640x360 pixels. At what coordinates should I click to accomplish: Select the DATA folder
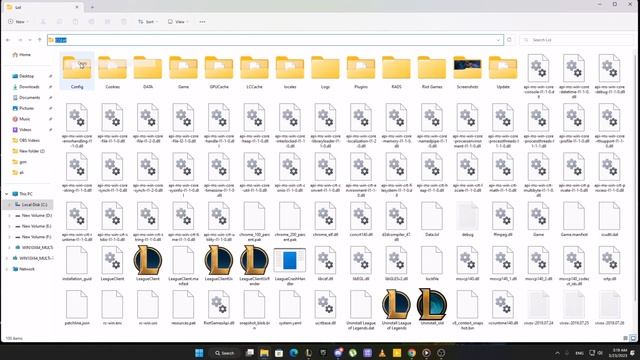pyautogui.click(x=148, y=72)
